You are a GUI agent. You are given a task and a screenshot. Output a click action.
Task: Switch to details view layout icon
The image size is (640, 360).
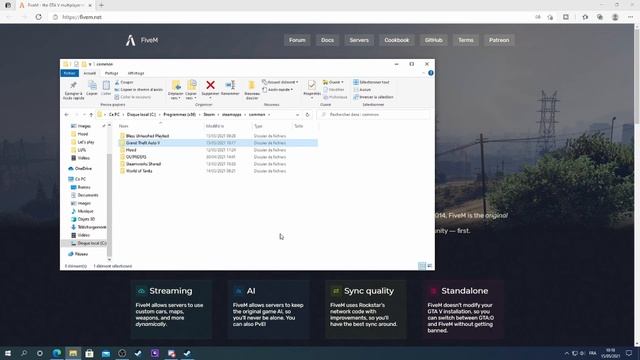pyautogui.click(x=422, y=266)
